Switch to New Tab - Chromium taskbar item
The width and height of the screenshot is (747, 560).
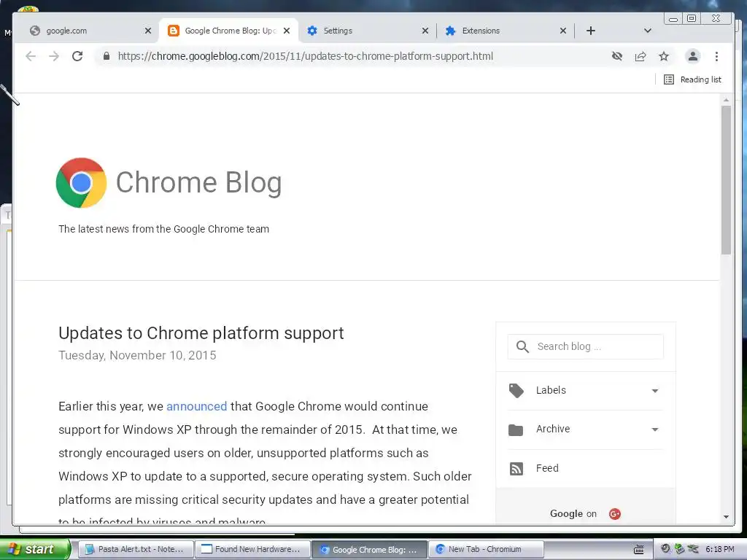pyautogui.click(x=486, y=549)
